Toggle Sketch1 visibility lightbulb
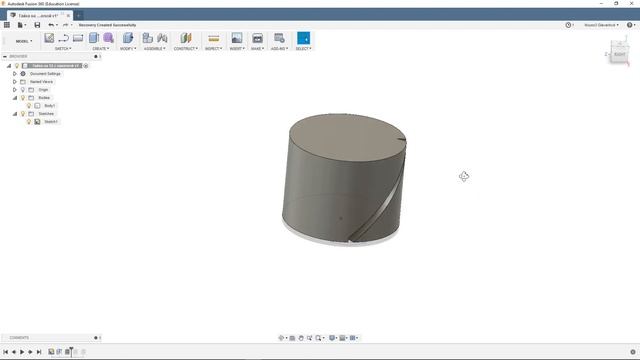This screenshot has width=640, height=360. [x=29, y=122]
